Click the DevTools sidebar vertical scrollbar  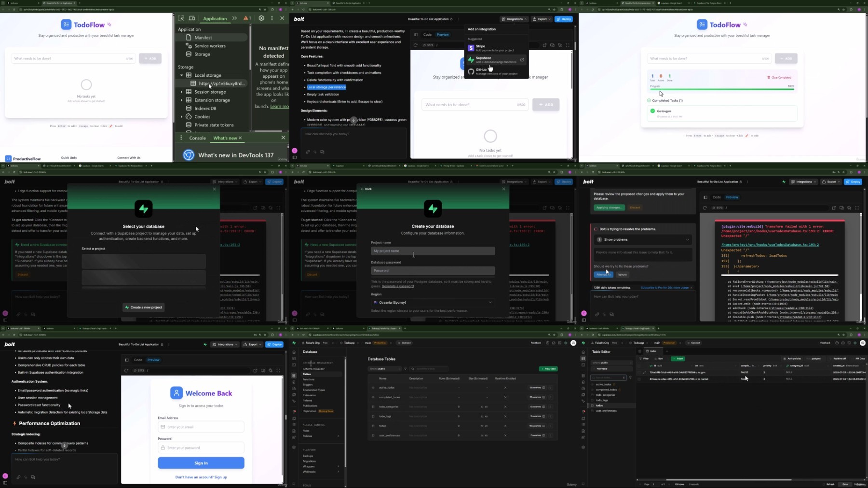(250, 48)
